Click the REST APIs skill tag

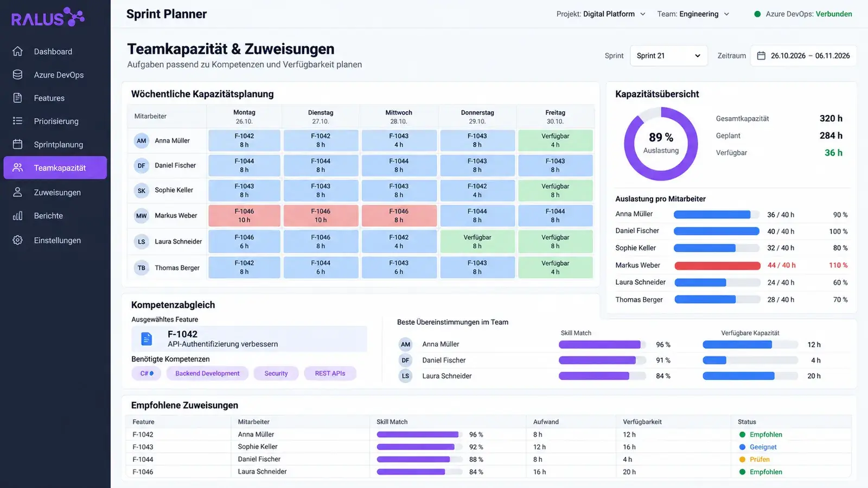(x=330, y=374)
